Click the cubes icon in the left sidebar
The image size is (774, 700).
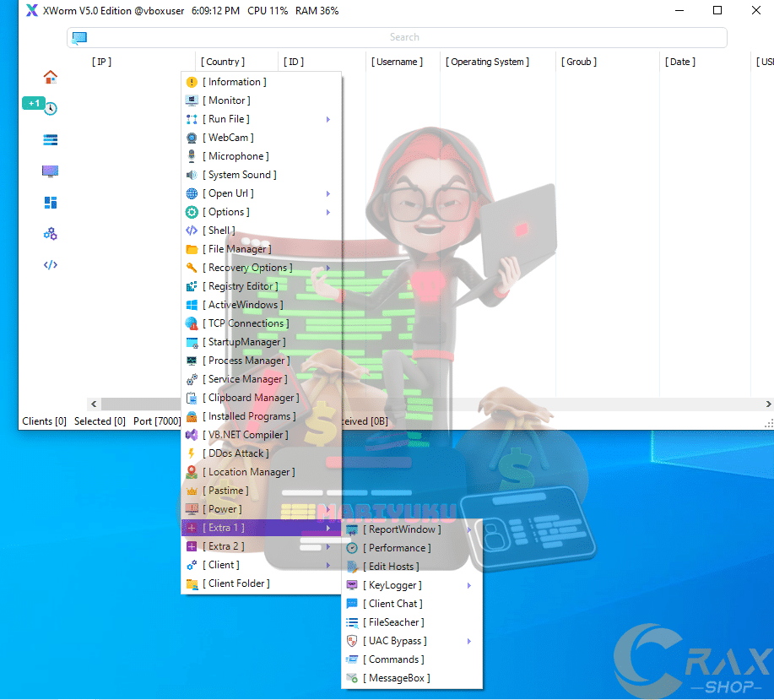click(x=51, y=234)
